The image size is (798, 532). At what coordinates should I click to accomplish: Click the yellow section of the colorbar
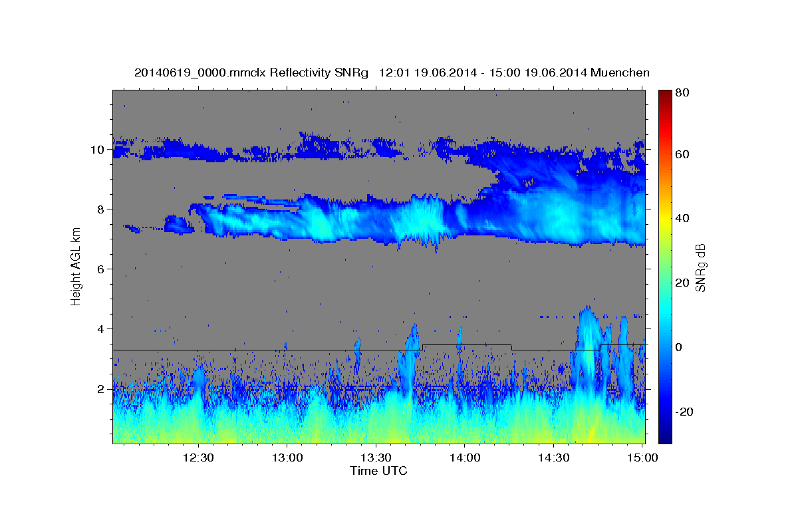point(665,219)
